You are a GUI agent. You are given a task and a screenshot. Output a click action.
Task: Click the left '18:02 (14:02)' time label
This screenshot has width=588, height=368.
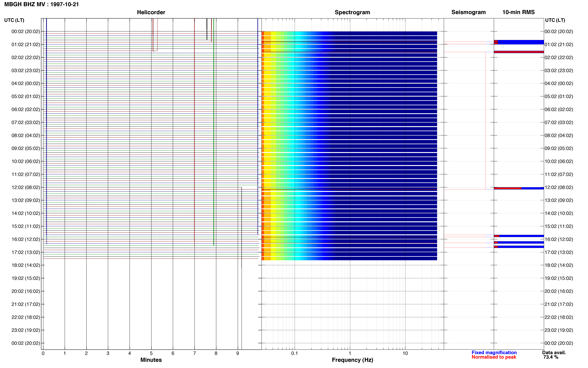[26, 265]
